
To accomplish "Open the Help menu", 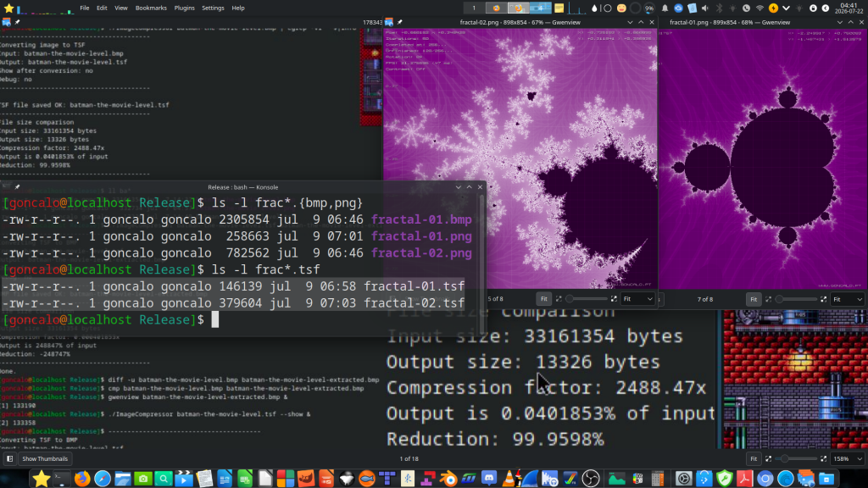I will 238,8.
